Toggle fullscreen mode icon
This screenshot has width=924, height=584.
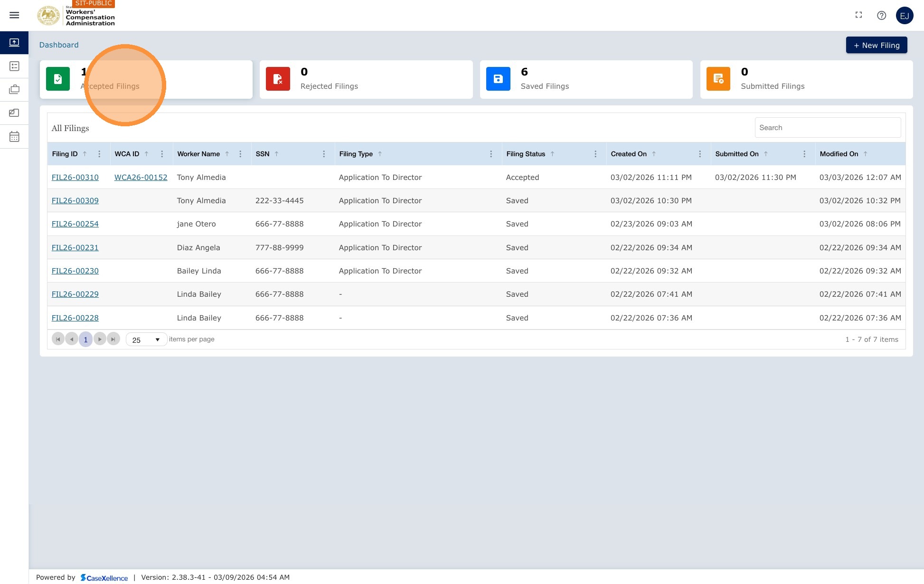pos(858,15)
